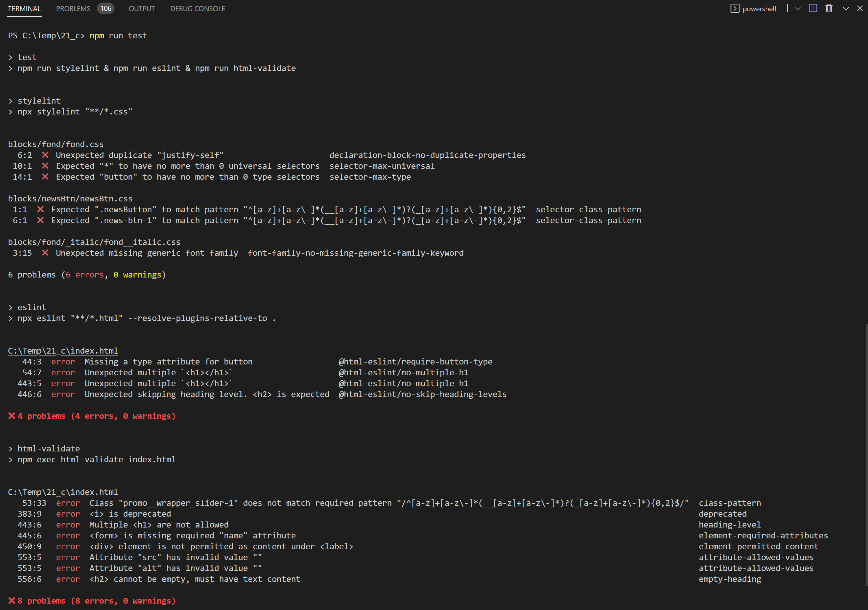Click the red X beside 6:2 error
This screenshot has width=868, height=610.
45,155
